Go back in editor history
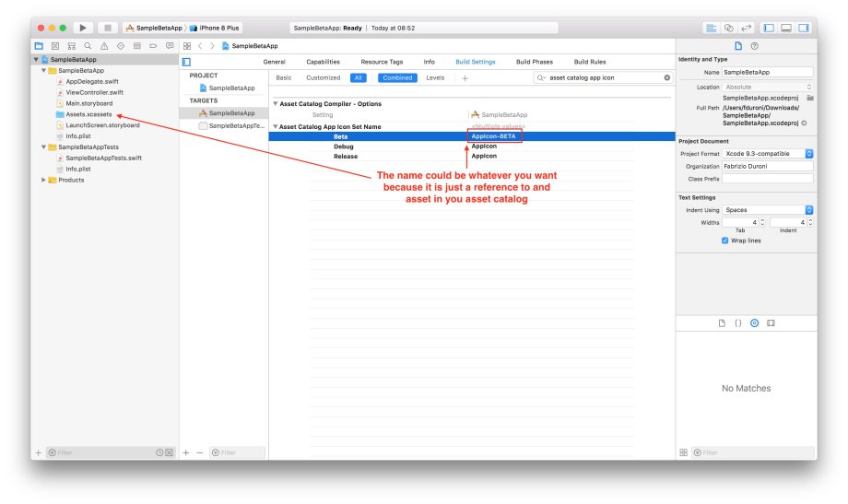The height and width of the screenshot is (504, 848). [200, 46]
